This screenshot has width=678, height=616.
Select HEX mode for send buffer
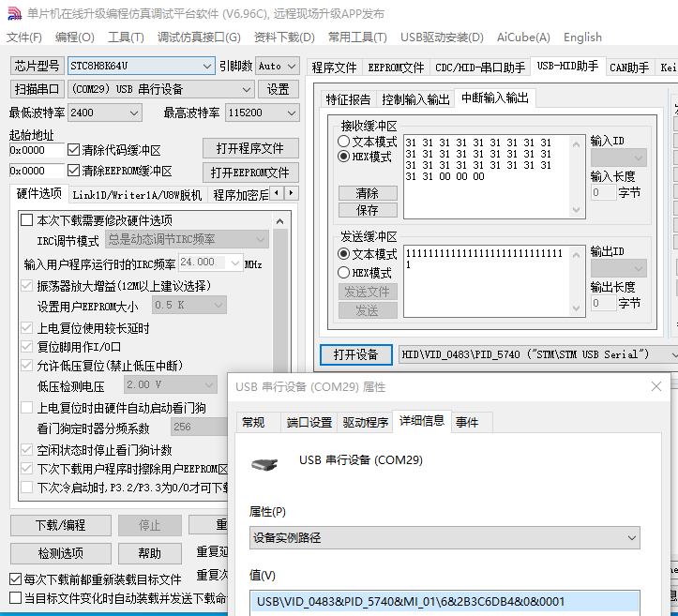(x=344, y=272)
